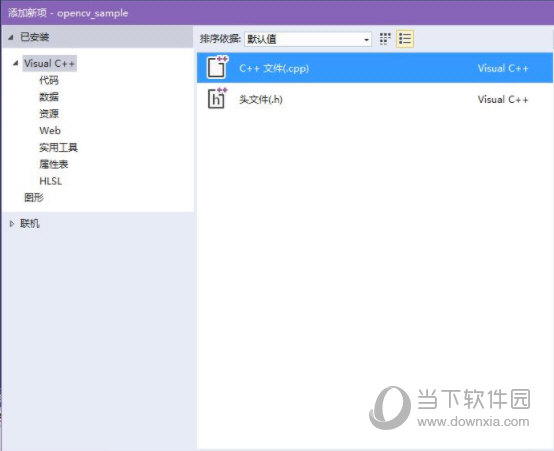Expand the 联机 section
The height and width of the screenshot is (451, 554).
click(x=12, y=223)
